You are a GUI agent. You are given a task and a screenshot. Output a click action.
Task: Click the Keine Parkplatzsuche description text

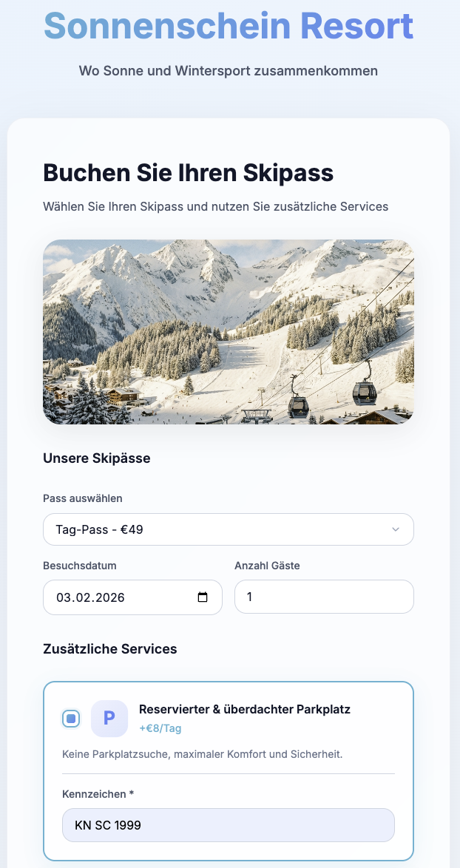coord(203,755)
